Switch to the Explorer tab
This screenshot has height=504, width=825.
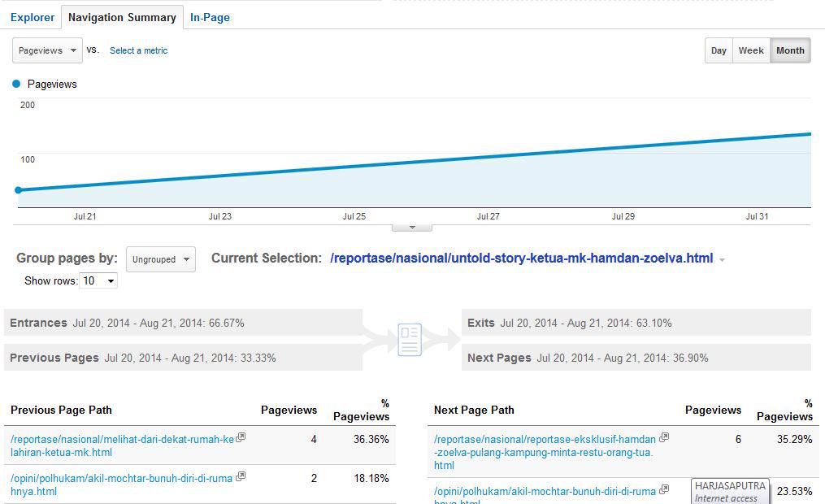click(33, 17)
